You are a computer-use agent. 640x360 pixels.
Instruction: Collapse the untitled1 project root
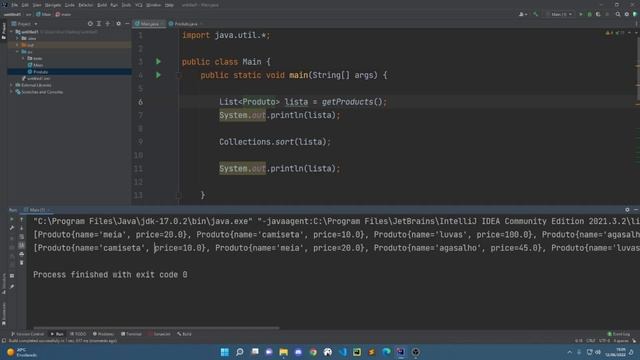[12, 31]
